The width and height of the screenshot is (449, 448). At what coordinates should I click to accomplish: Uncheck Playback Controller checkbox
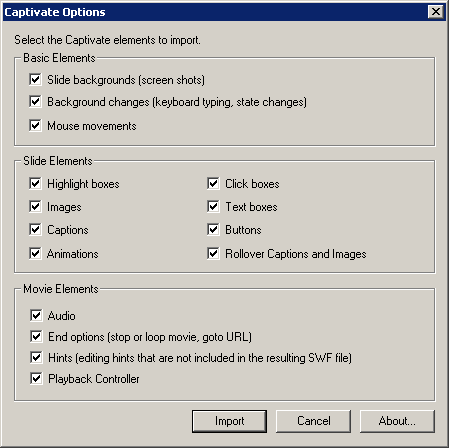[36, 379]
